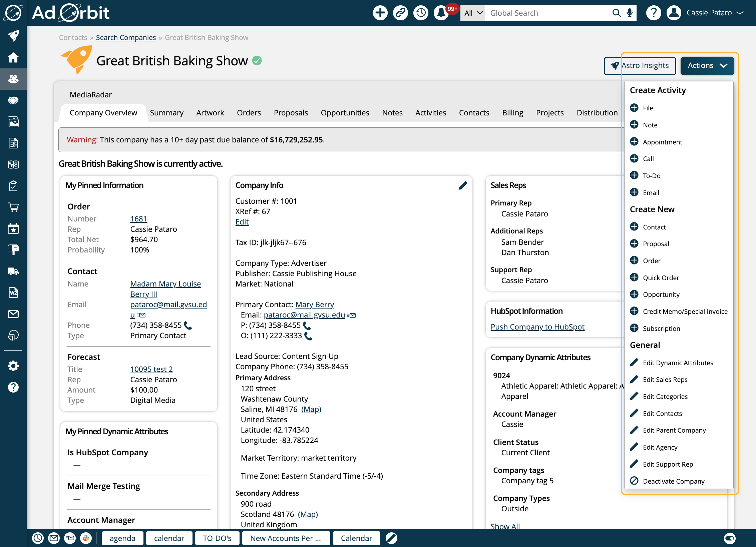Open the shopping cart sidebar icon
Screen dimensions: 756x547
tap(13, 207)
